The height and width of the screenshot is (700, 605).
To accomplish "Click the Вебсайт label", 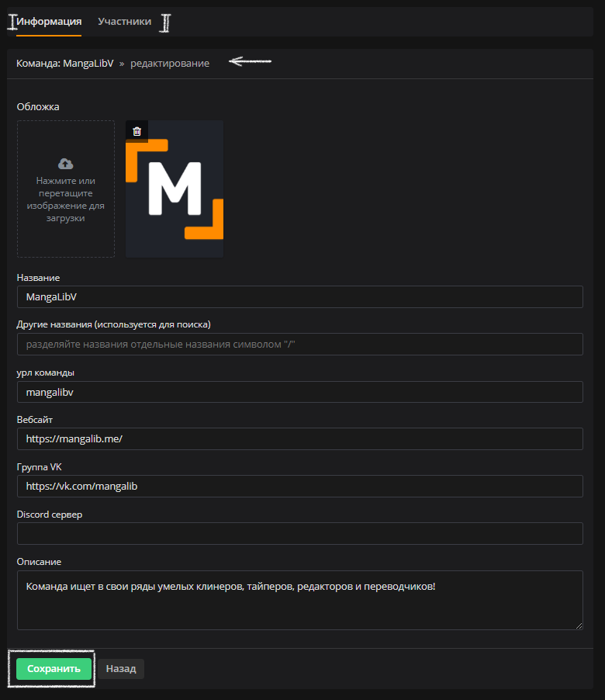I will 35,420.
